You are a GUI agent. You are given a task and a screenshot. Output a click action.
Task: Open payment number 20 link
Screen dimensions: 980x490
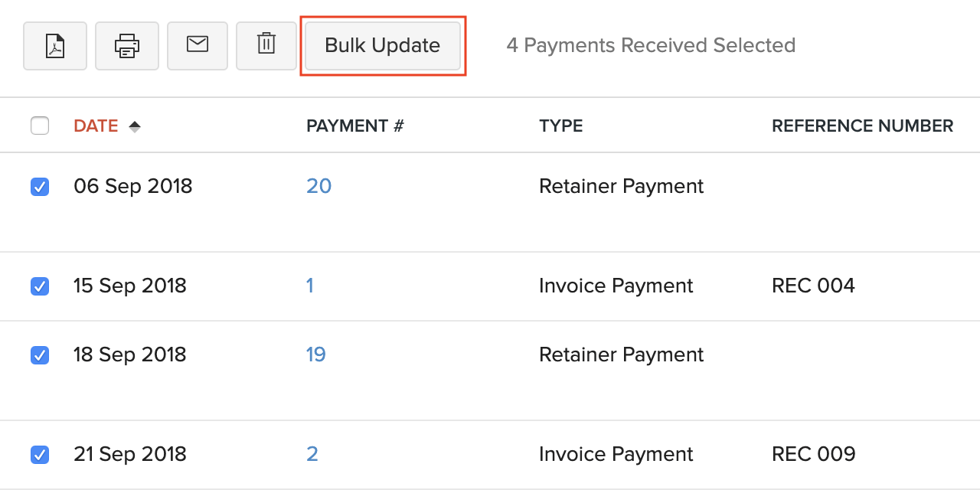click(x=318, y=186)
